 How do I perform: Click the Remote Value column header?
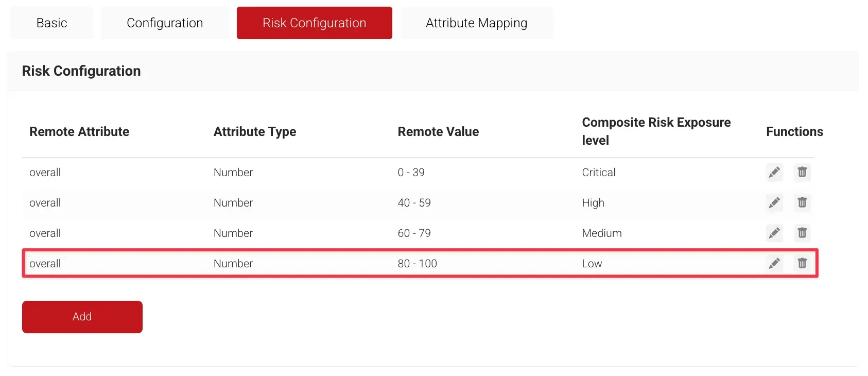[x=438, y=132]
